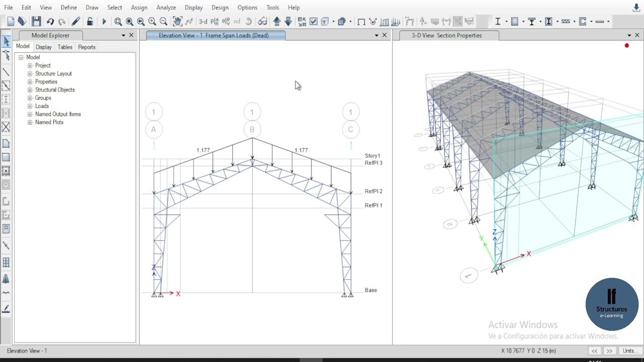Click the left 1.177 load value
This screenshot has height=362, width=644.
point(203,150)
